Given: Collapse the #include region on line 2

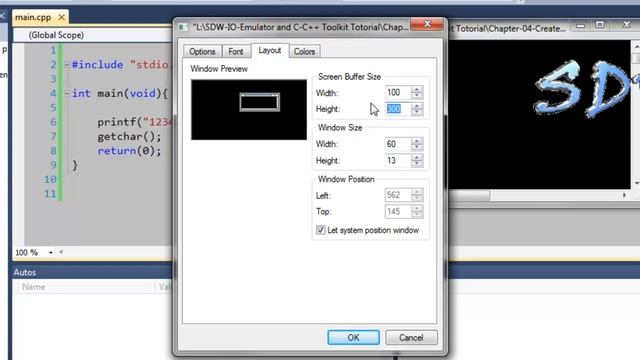Looking at the screenshot, I should 67,64.
